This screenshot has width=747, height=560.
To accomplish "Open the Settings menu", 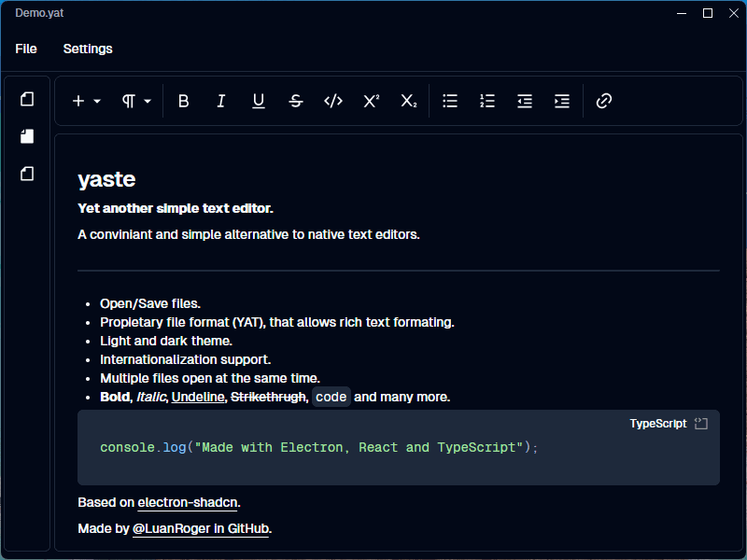I will pyautogui.click(x=88, y=49).
